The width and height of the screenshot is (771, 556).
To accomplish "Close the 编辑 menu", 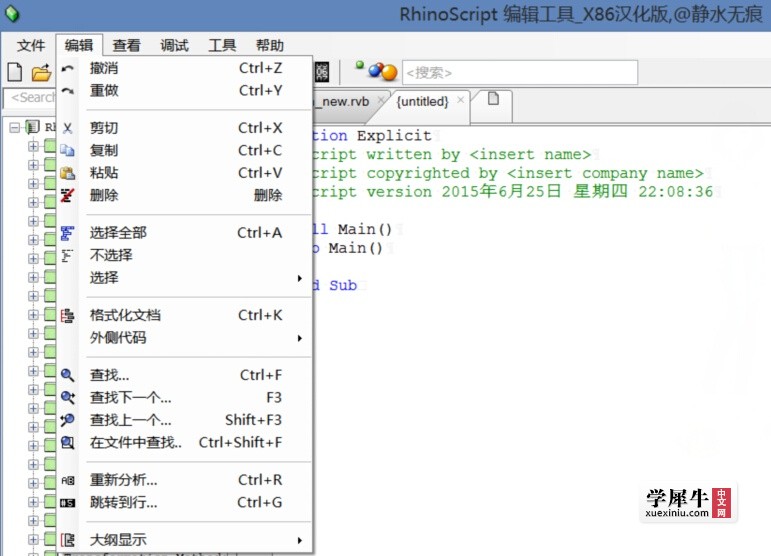I will tap(79, 45).
